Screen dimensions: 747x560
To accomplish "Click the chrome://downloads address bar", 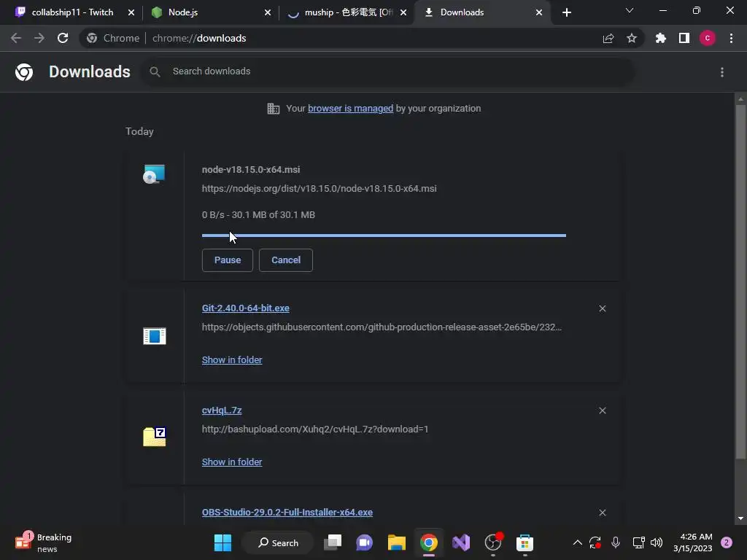I will click(x=362, y=38).
